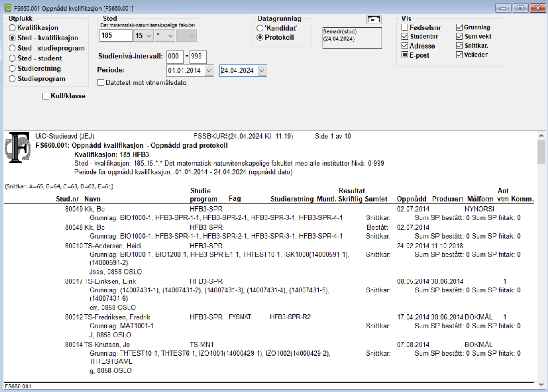Click the report scrollbar up arrow
The width and height of the screenshot is (548, 392).
point(541,135)
